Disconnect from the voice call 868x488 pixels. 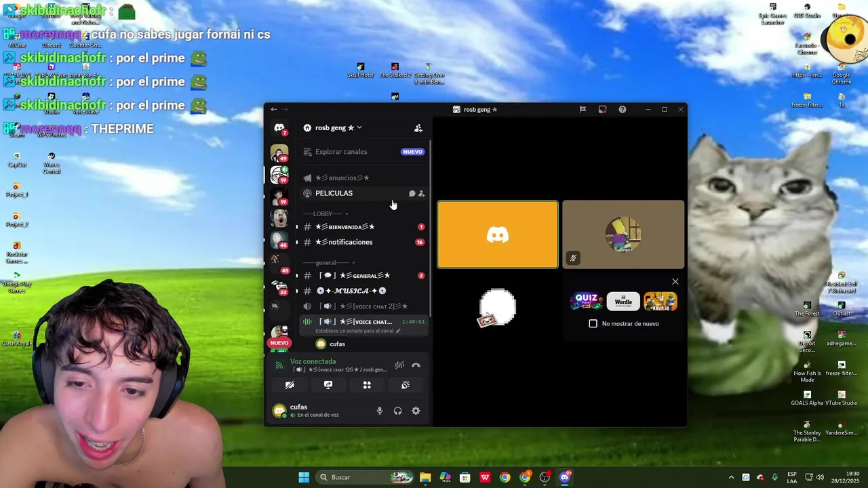[x=416, y=365]
